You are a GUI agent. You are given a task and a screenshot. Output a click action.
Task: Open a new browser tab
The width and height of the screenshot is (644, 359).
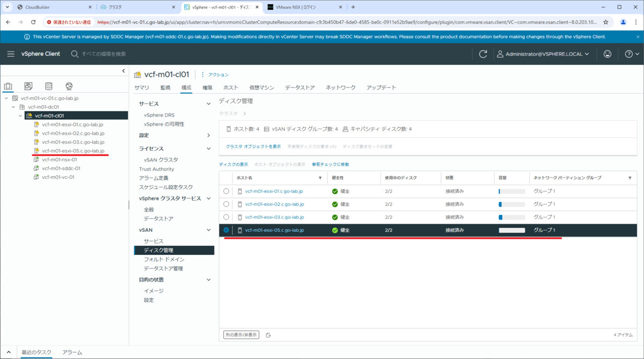tap(353, 7)
